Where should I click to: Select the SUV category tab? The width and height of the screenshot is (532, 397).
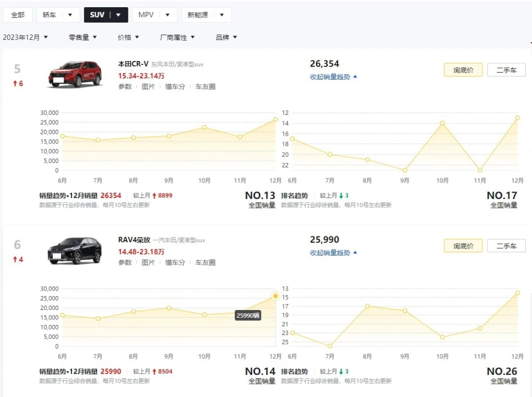coord(97,15)
